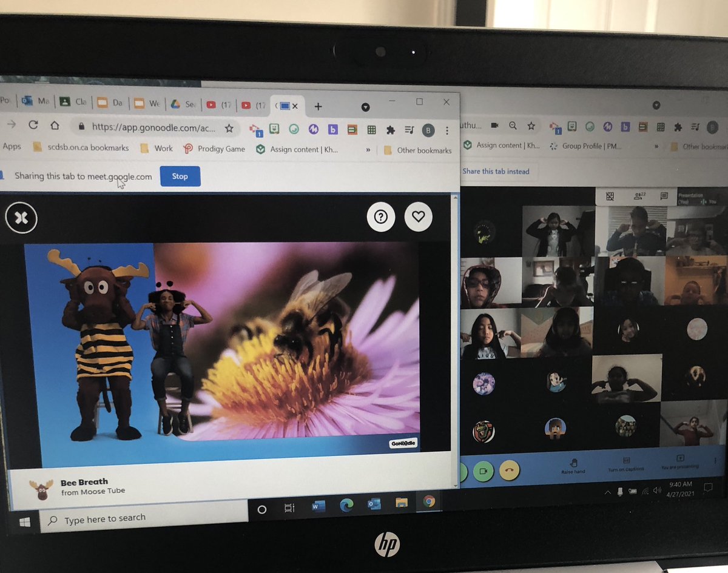Open the Windows Start menu

click(x=25, y=522)
